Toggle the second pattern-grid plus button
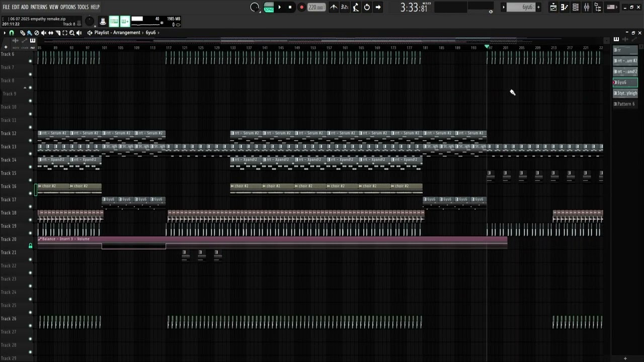 click(x=125, y=21)
